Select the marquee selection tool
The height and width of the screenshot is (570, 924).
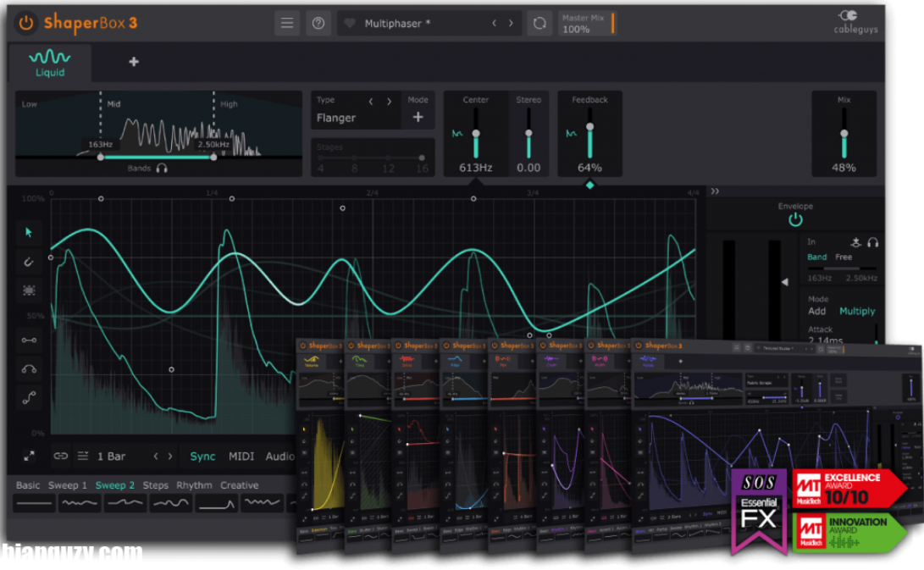coord(29,291)
